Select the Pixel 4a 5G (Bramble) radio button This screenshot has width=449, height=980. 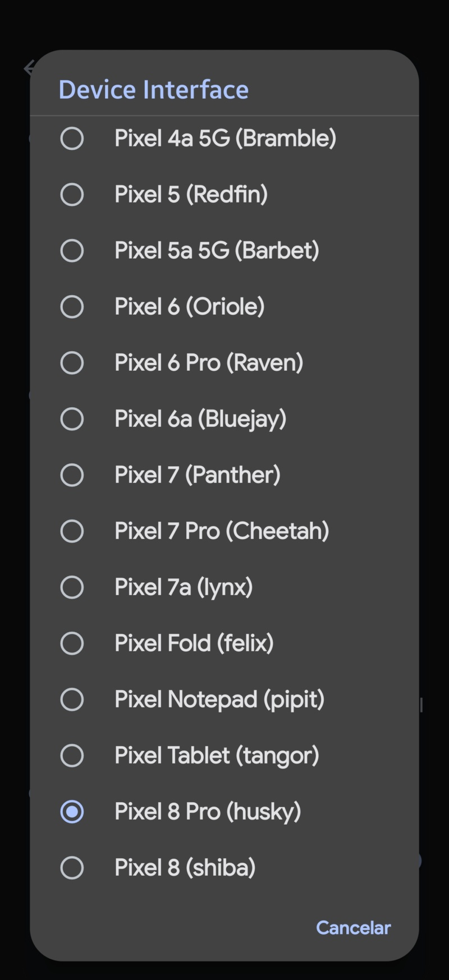pyautogui.click(x=72, y=139)
